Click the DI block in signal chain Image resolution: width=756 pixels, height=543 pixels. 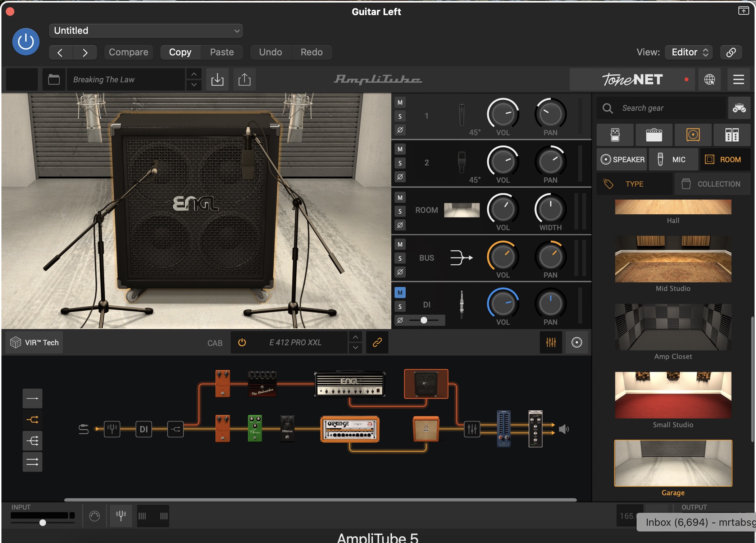(144, 429)
